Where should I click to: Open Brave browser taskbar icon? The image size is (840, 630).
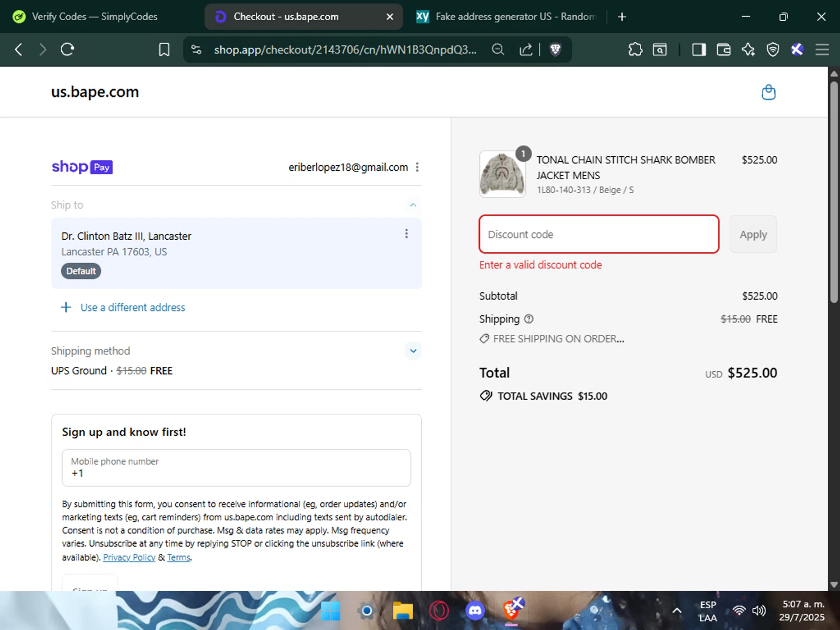pos(512,609)
